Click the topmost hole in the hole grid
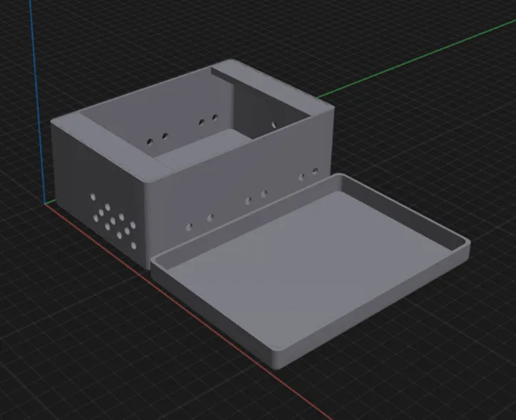This screenshot has height=420, width=516. [93, 195]
